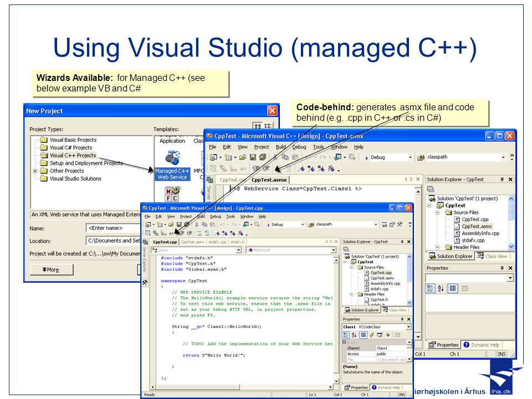The height and width of the screenshot is (399, 532).
Task: Toggle auto-hide pin on asmx Properties panel
Action: (x=502, y=268)
